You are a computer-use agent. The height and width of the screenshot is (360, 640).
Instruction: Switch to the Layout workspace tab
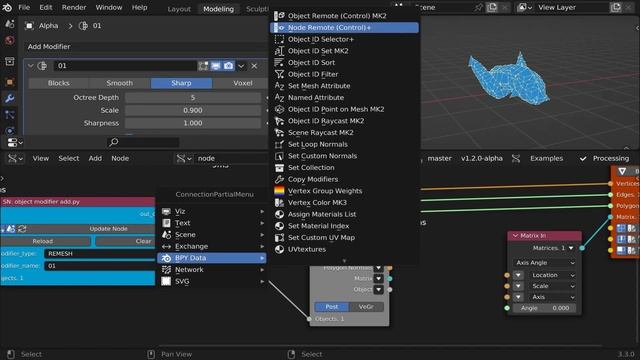(179, 9)
